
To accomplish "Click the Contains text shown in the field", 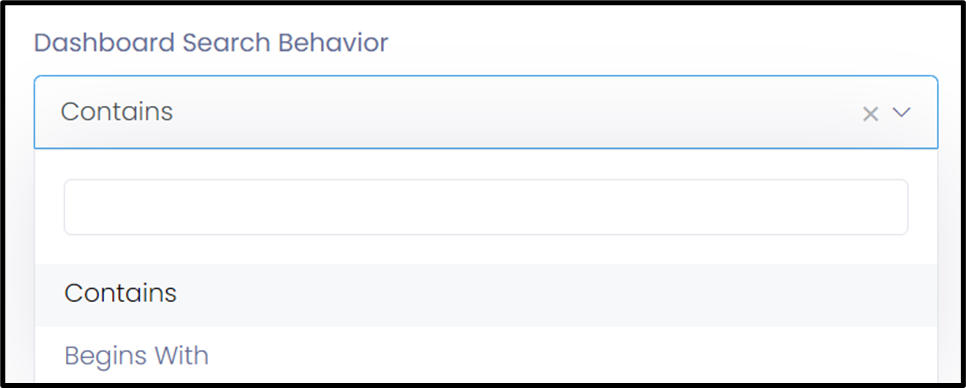I will click(x=117, y=111).
